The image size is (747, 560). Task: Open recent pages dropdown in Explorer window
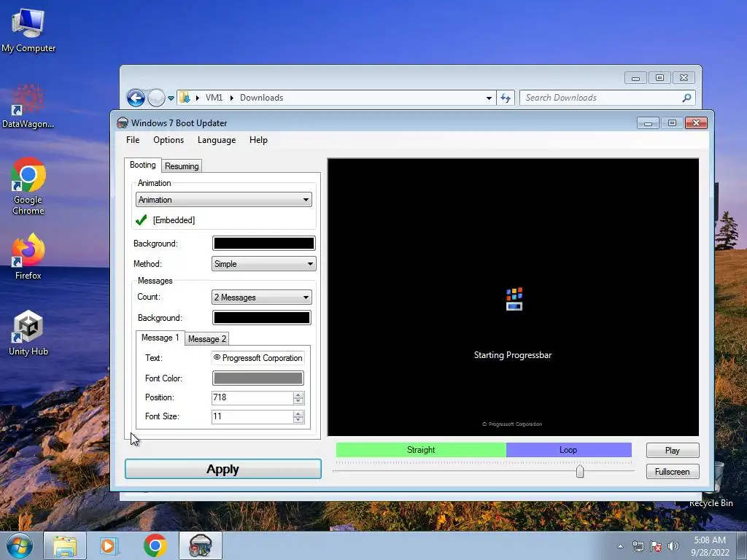[x=171, y=98]
